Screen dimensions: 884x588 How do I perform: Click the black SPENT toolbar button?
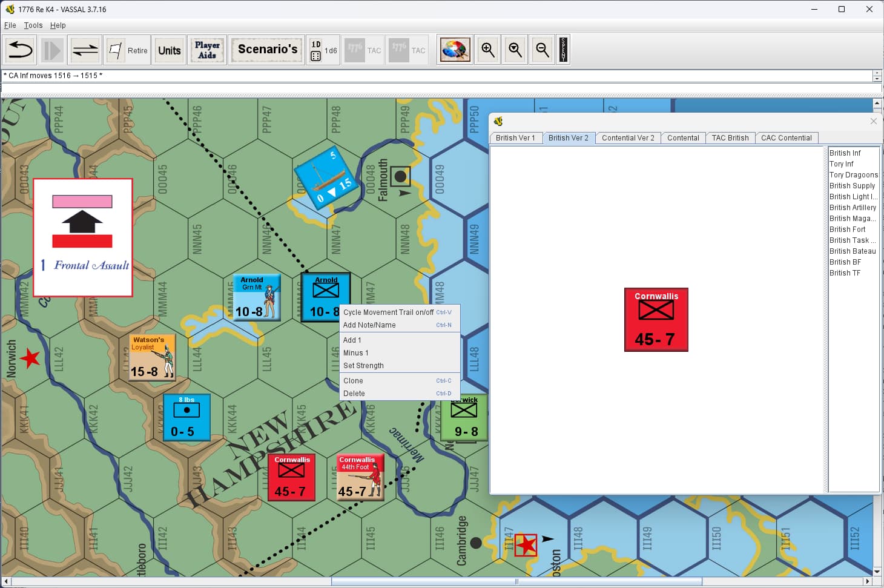[563, 50]
